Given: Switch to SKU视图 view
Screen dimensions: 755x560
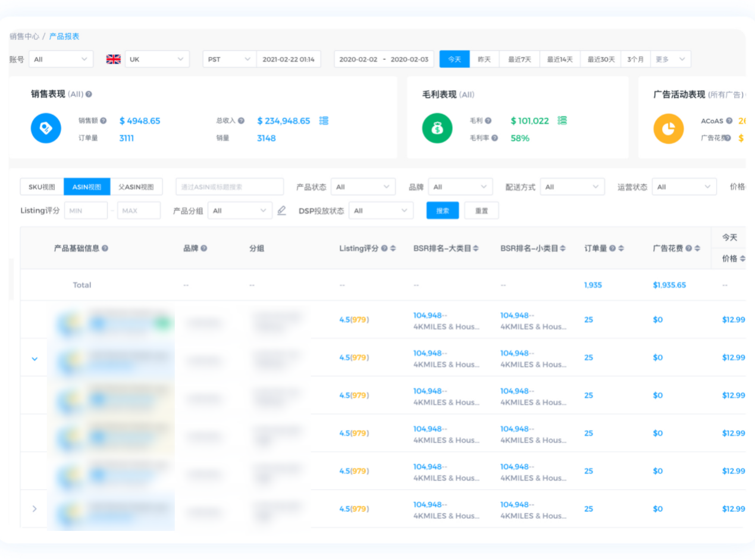Looking at the screenshot, I should click(42, 187).
